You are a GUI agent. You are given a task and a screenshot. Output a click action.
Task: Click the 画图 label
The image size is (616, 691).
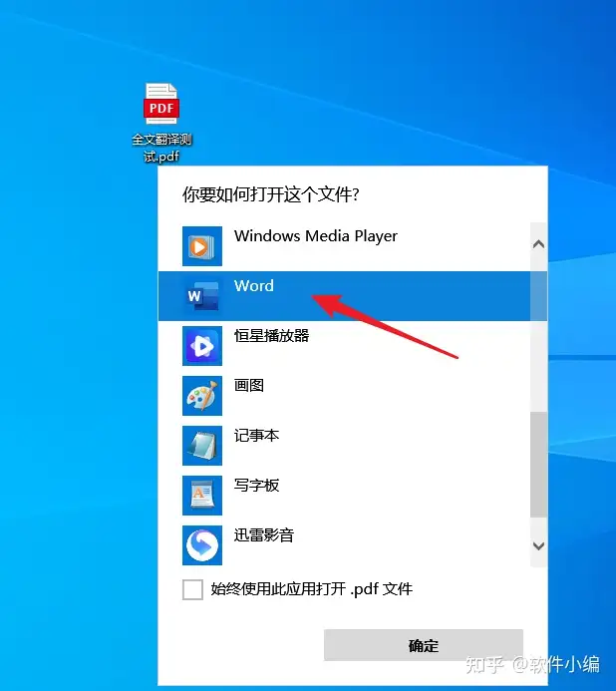pyautogui.click(x=249, y=386)
